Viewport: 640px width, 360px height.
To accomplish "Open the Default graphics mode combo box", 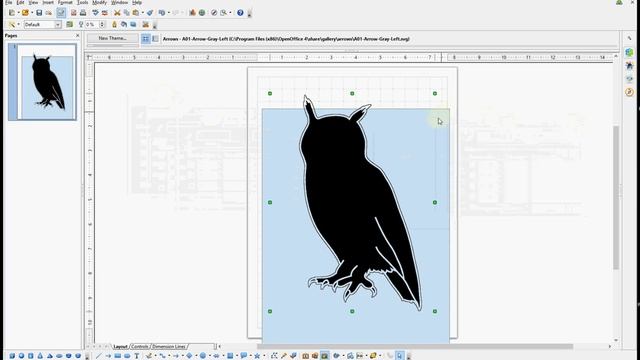I will [x=42, y=24].
